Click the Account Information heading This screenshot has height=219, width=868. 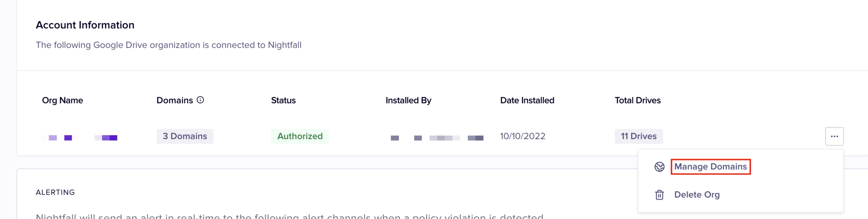(x=85, y=25)
